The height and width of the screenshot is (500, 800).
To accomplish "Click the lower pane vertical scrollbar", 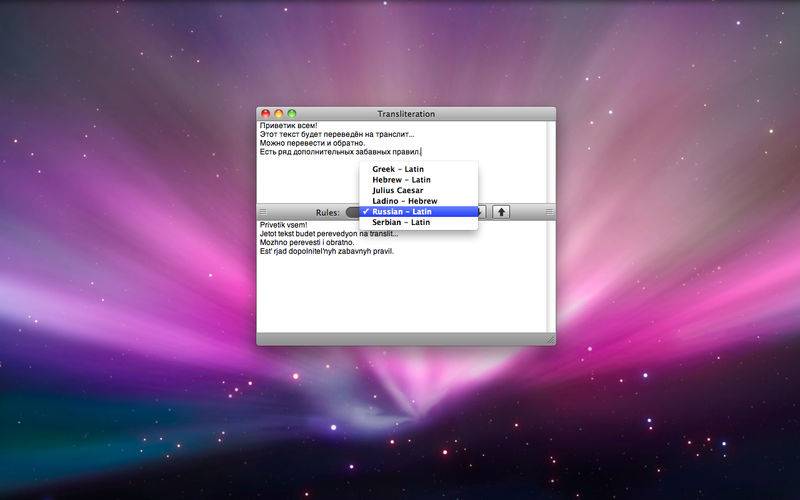I will [x=551, y=277].
